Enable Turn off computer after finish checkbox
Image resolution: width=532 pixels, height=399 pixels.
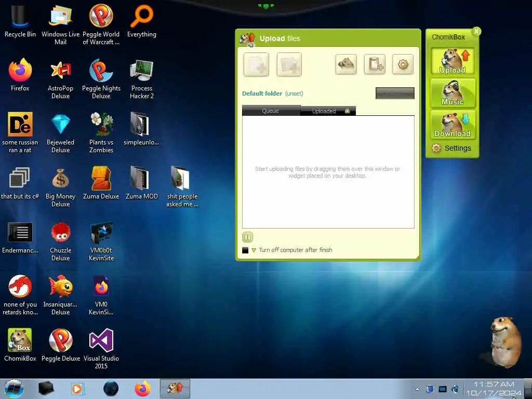(x=245, y=250)
